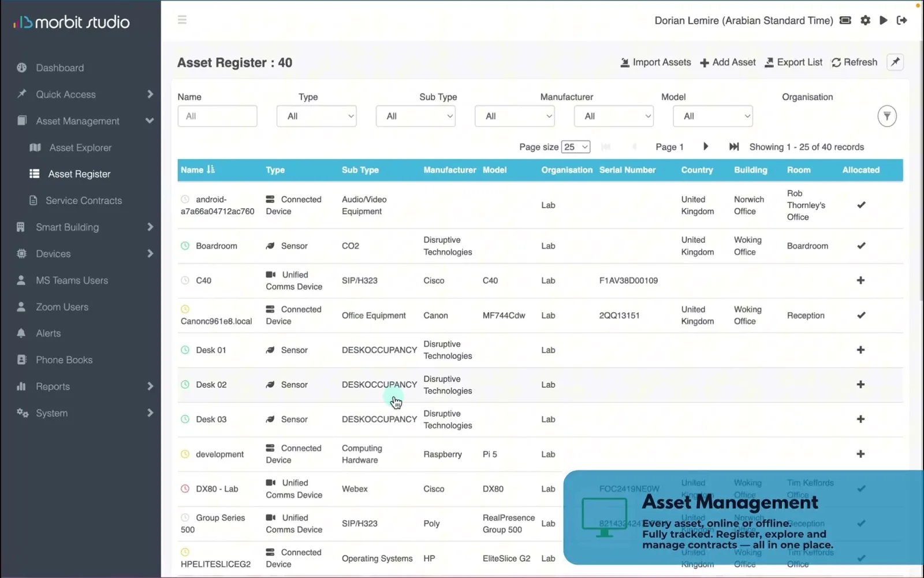Click plus icon on Desk 03 row
924x578 pixels.
pyautogui.click(x=860, y=419)
